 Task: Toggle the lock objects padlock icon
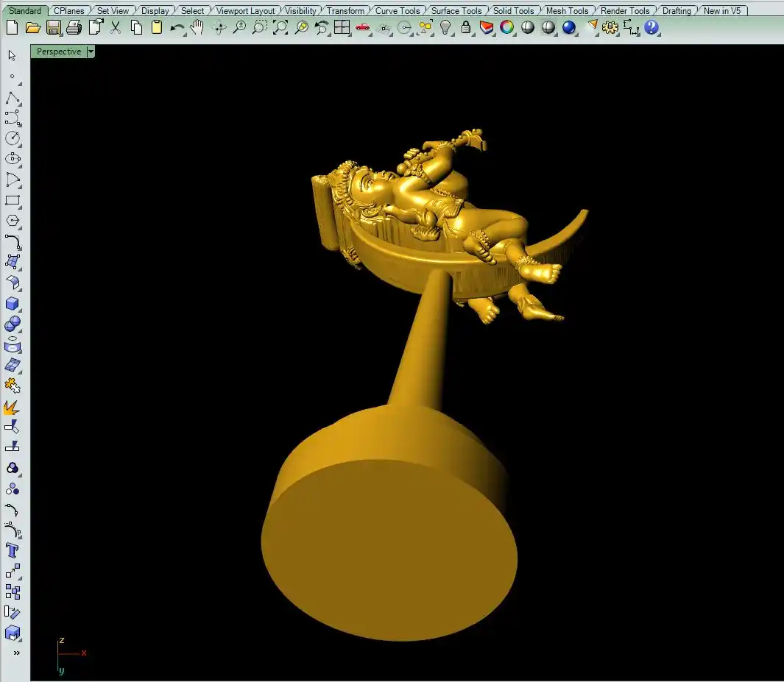coord(466,28)
